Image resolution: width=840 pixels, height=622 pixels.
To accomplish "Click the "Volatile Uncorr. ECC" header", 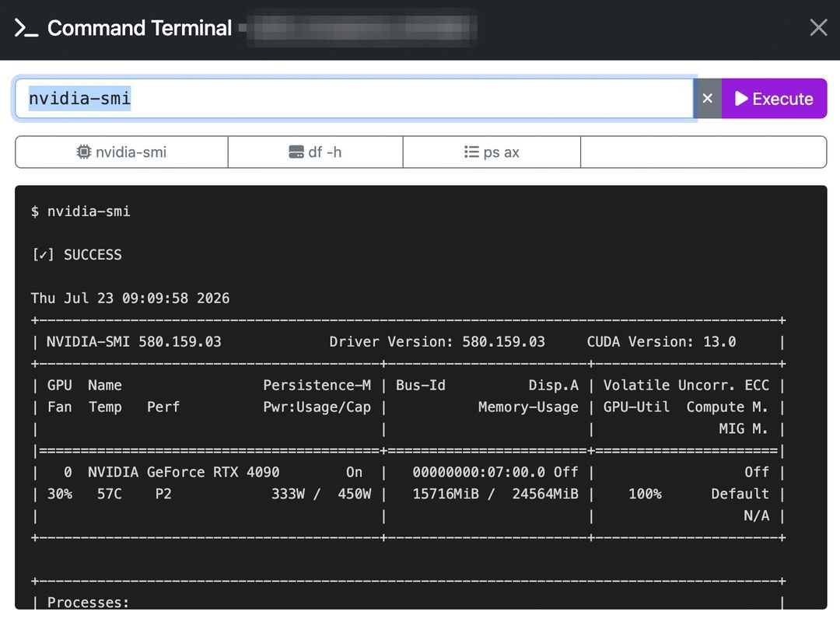I will coord(686,385).
